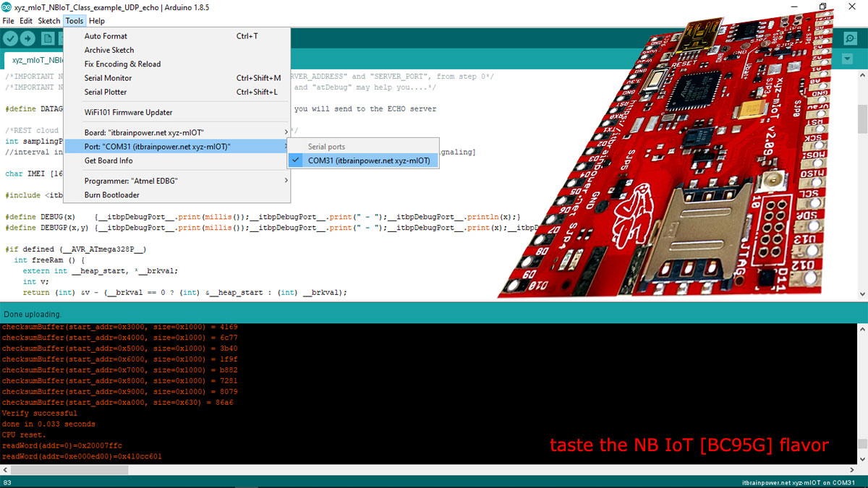Click the New sketch toolbar icon
Screen dimensions: 868x488
(x=46, y=39)
